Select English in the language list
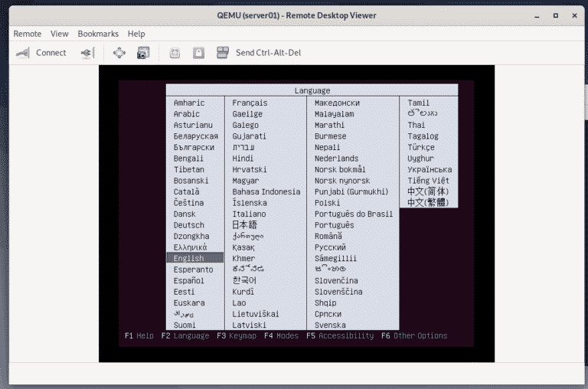 [x=195, y=258]
